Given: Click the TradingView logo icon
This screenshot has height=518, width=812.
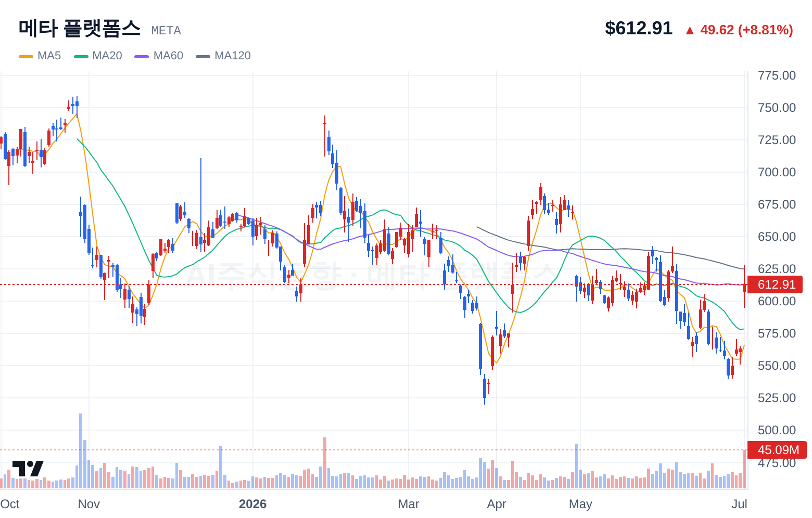Looking at the screenshot, I should (28, 468).
